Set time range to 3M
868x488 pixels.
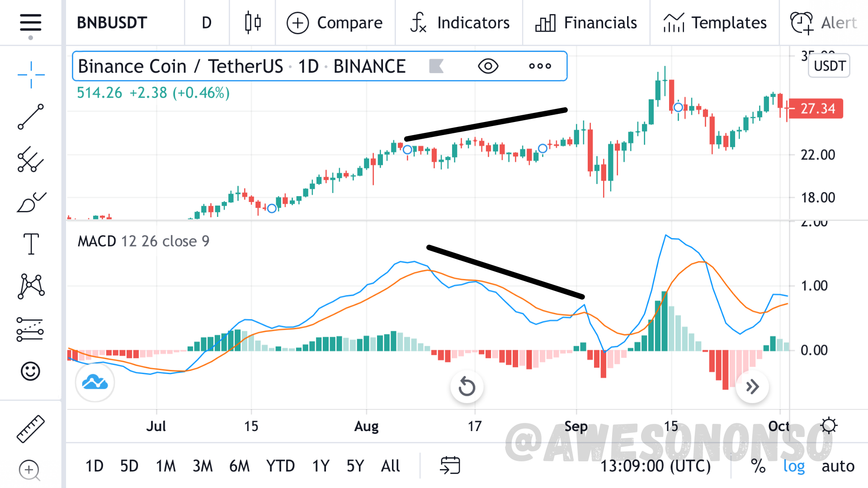[x=202, y=466]
